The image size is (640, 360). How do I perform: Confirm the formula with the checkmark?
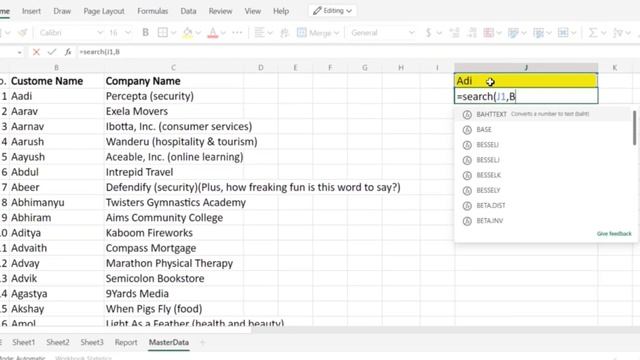point(52,52)
